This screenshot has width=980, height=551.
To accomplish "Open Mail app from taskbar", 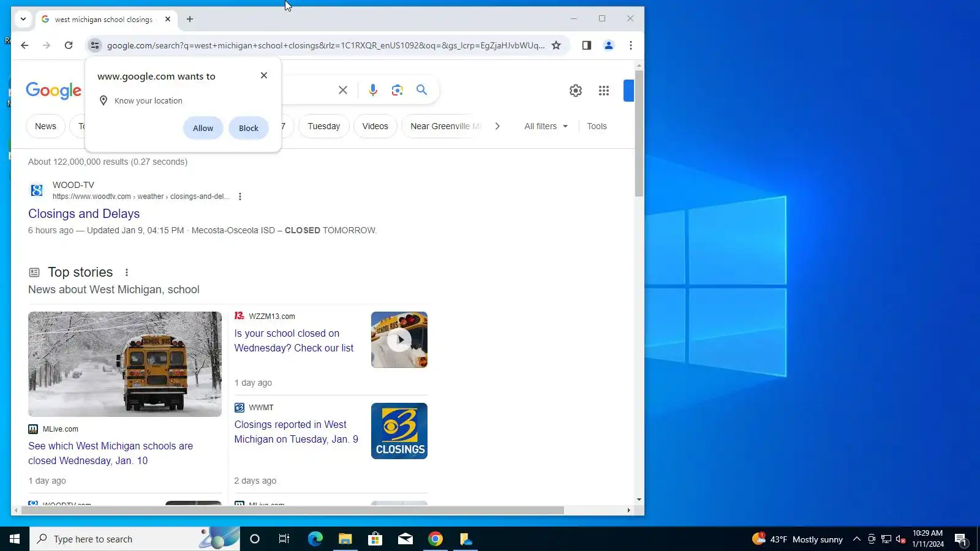I will [x=405, y=539].
